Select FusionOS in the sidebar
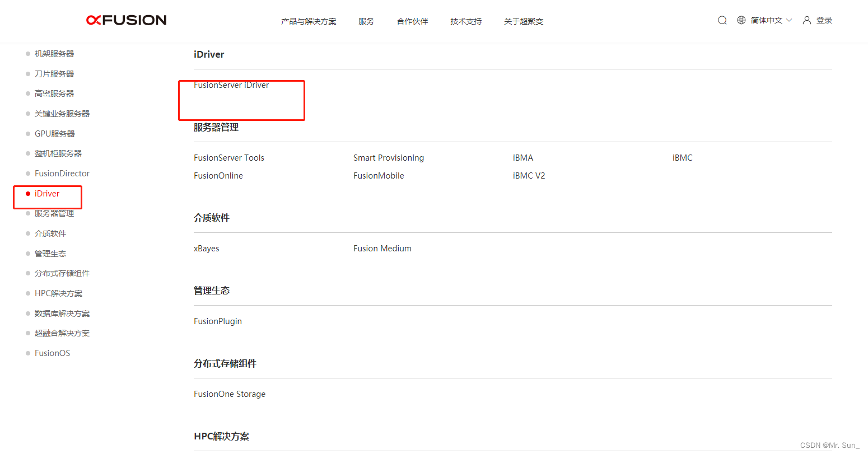This screenshot has width=868, height=454. click(53, 353)
